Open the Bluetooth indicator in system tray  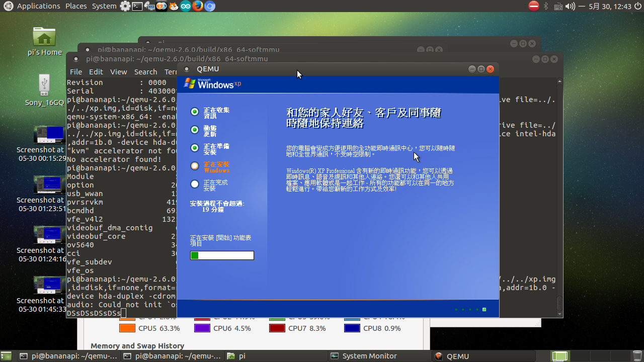[x=546, y=6]
